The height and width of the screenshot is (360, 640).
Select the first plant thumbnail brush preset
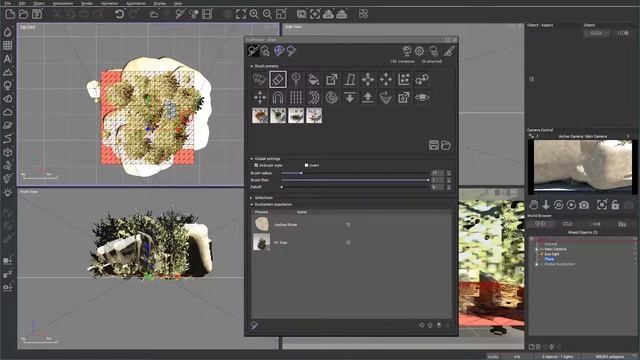[x=260, y=116]
